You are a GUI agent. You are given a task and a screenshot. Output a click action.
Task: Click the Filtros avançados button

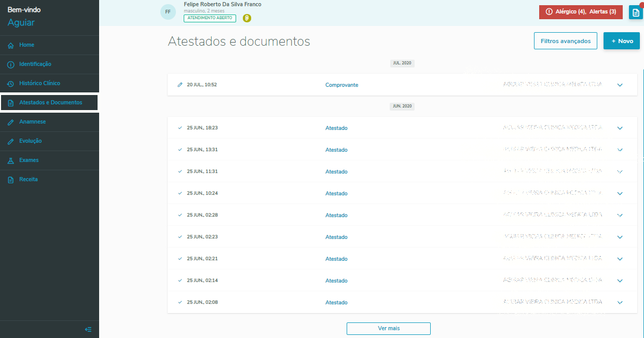click(565, 40)
